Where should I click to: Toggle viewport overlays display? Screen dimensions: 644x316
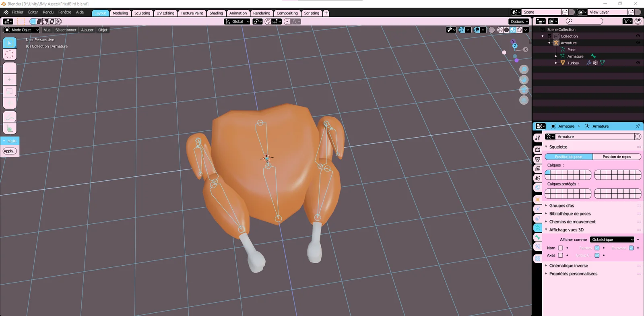click(477, 30)
